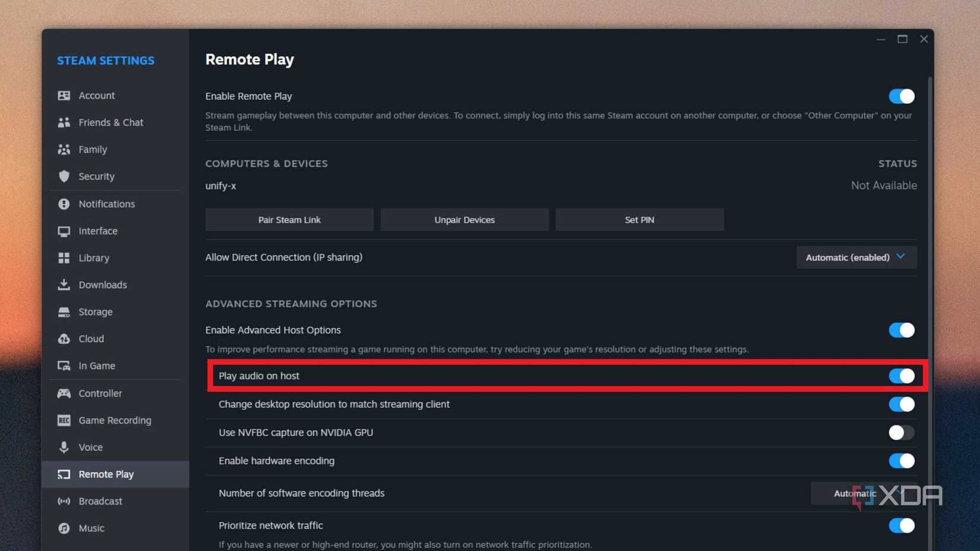Click the Controller gamepad icon
The width and height of the screenshot is (980, 551).
tap(64, 393)
